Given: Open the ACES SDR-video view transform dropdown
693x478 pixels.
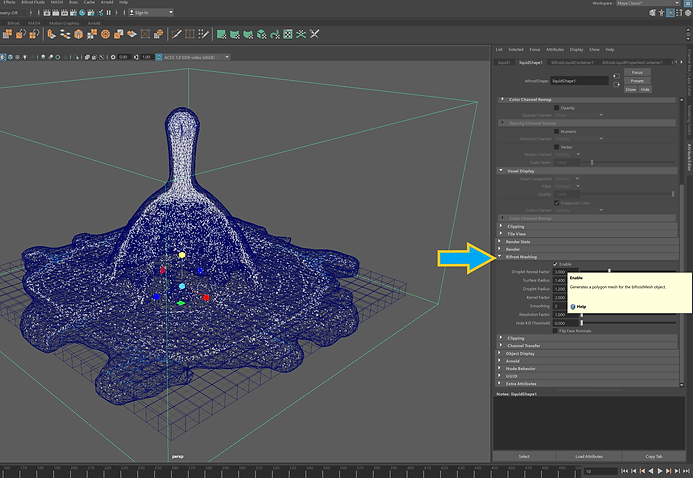Looking at the screenshot, I should [x=196, y=57].
